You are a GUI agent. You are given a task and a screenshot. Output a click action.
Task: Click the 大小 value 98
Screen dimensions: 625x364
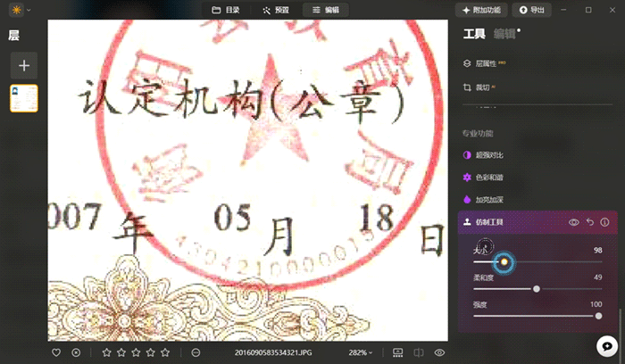pos(597,250)
